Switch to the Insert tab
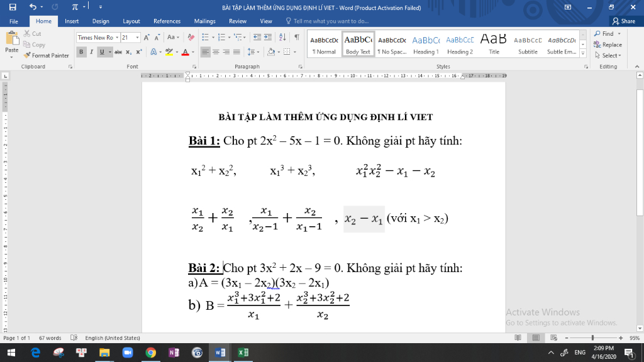Screen dimensions: 644x362 tap(72, 21)
